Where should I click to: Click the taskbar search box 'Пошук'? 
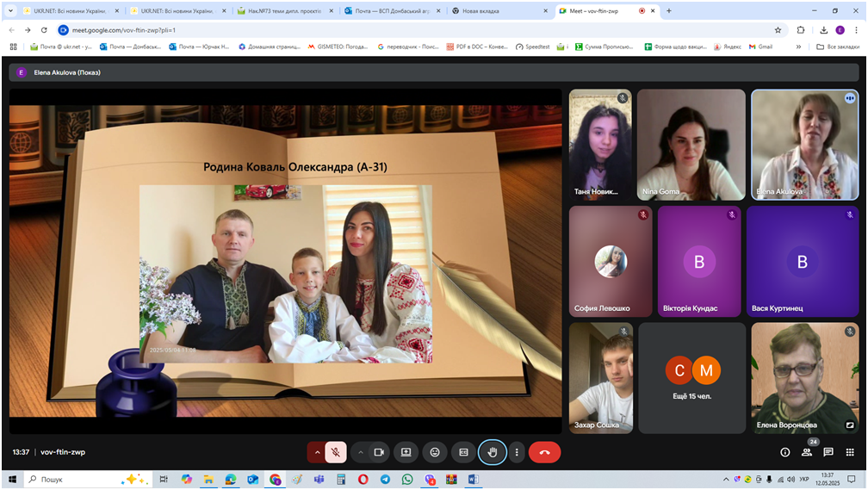pyautogui.click(x=89, y=480)
